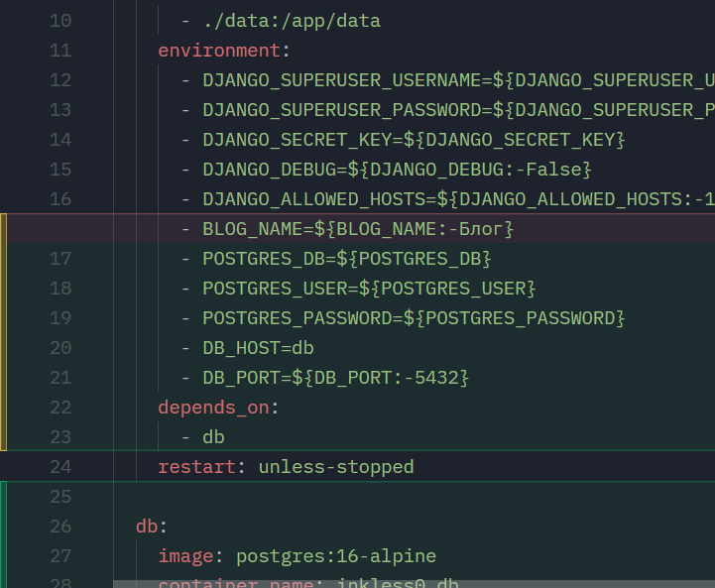Click line number 24 in the gutter
715x588 pixels.
pos(60,467)
